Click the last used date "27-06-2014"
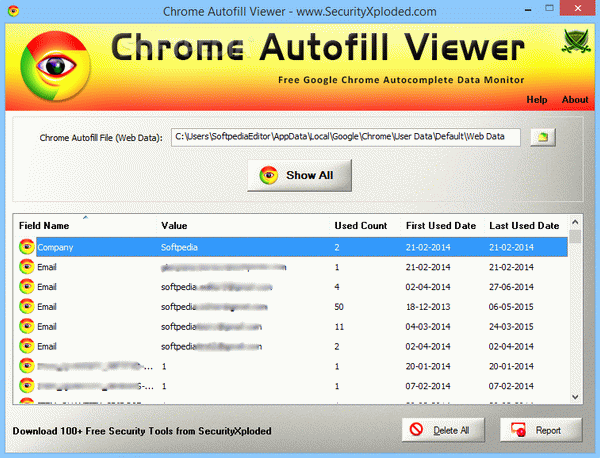Screen dimensions: 600x458 pyautogui.click(x=511, y=287)
